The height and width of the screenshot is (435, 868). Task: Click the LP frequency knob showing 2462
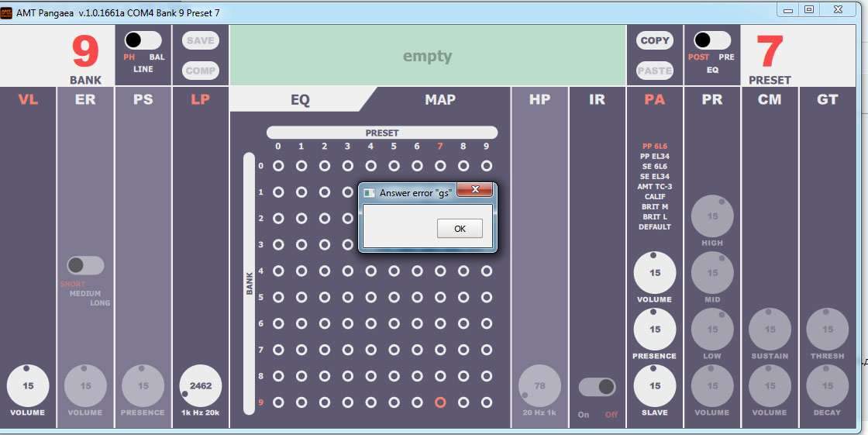click(x=201, y=385)
